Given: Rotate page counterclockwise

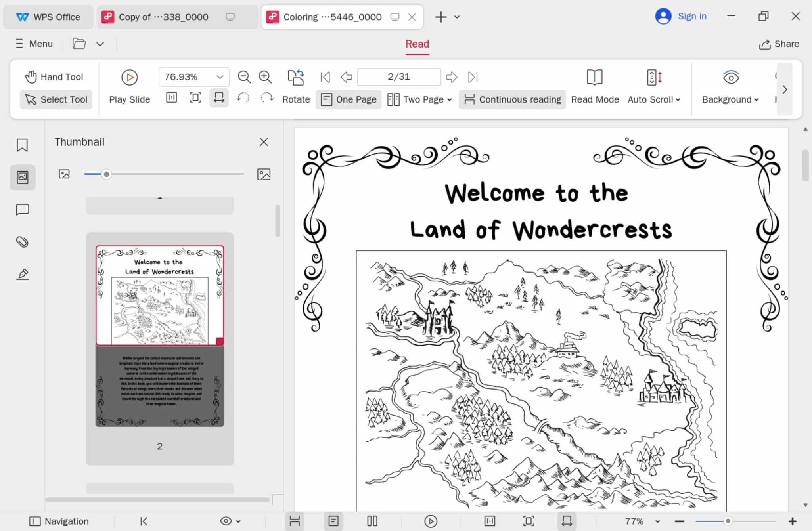Looking at the screenshot, I should tap(243, 97).
